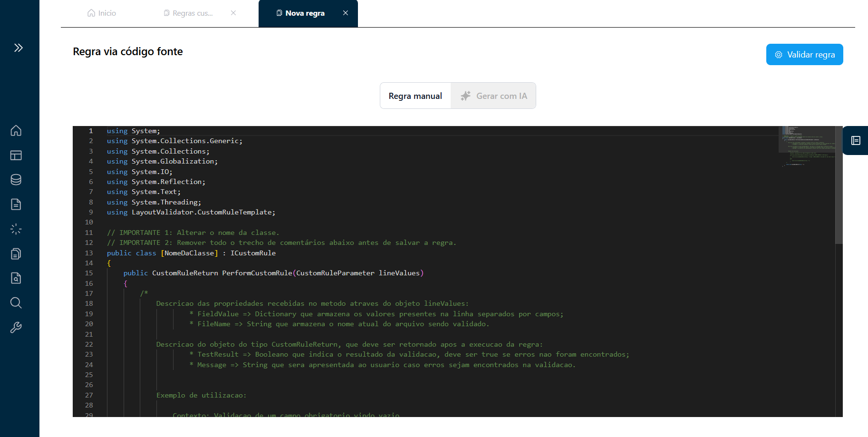This screenshot has width=868, height=437.
Task: Open the duplicated documents icon in sidebar
Action: (16, 253)
